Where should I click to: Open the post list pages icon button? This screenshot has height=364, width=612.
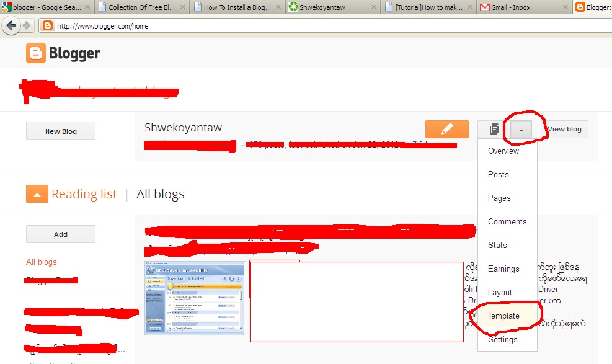[x=494, y=129]
